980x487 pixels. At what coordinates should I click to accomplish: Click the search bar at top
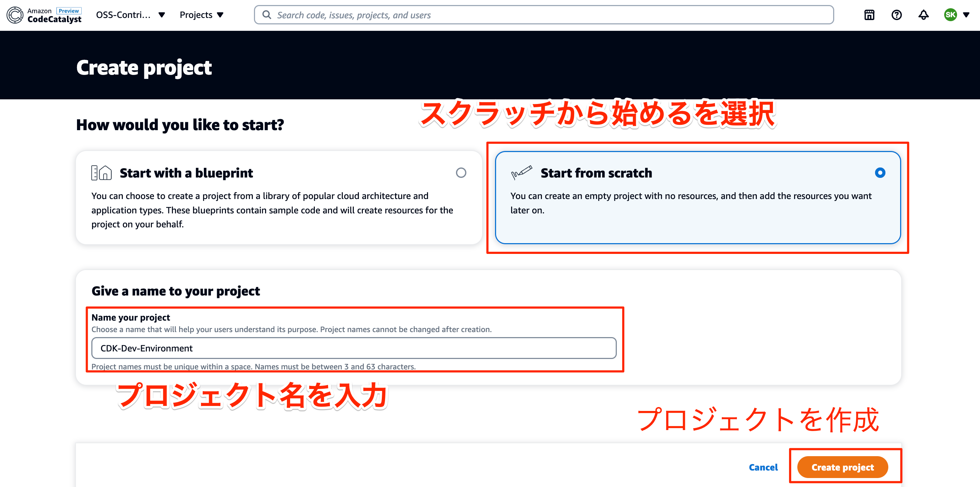click(544, 14)
